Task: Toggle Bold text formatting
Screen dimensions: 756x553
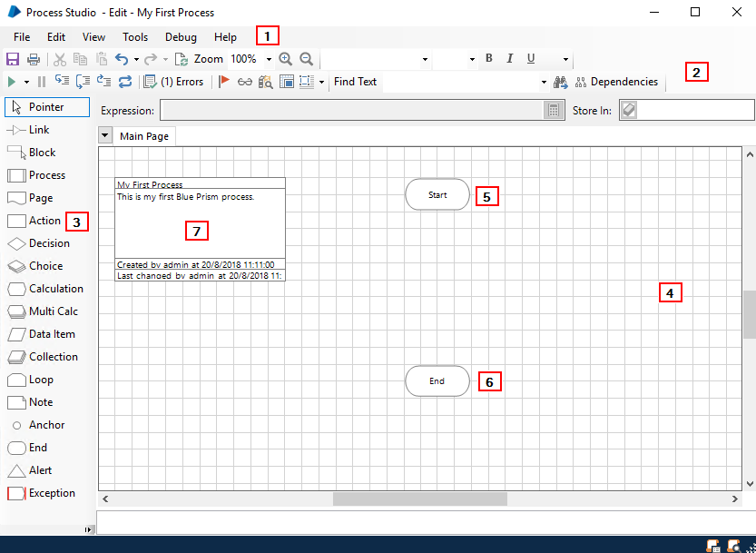Action: (489, 59)
